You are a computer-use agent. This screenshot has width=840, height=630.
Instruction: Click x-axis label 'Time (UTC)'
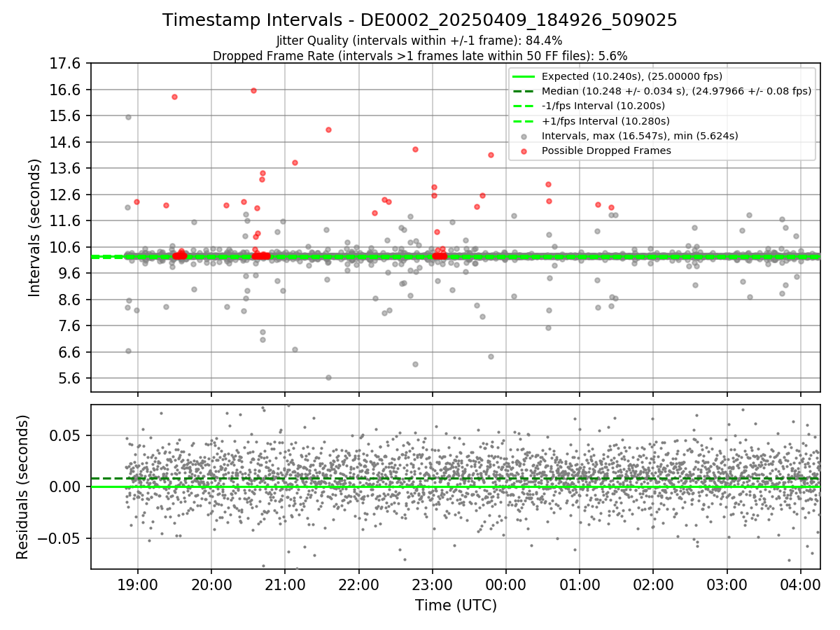coord(456,605)
